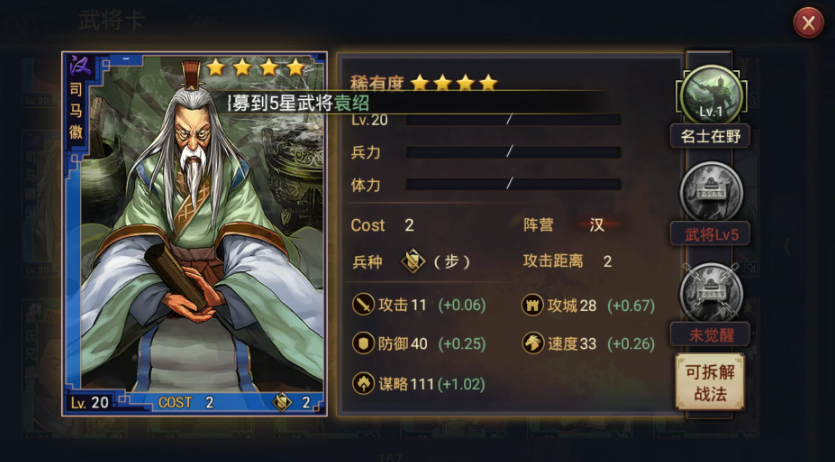Tap the 防御 shield stat icon
The width and height of the screenshot is (835, 462).
click(x=363, y=343)
